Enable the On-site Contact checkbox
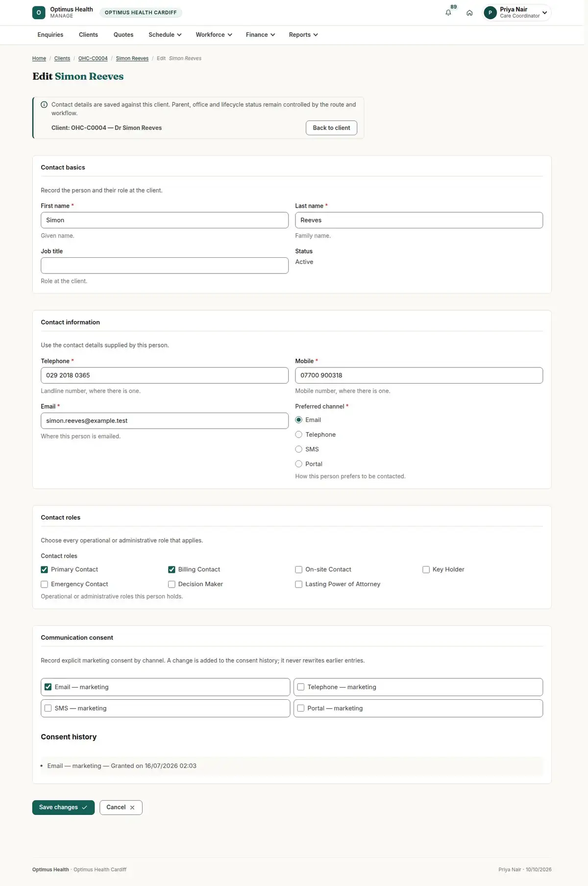The width and height of the screenshot is (588, 886). pos(299,569)
